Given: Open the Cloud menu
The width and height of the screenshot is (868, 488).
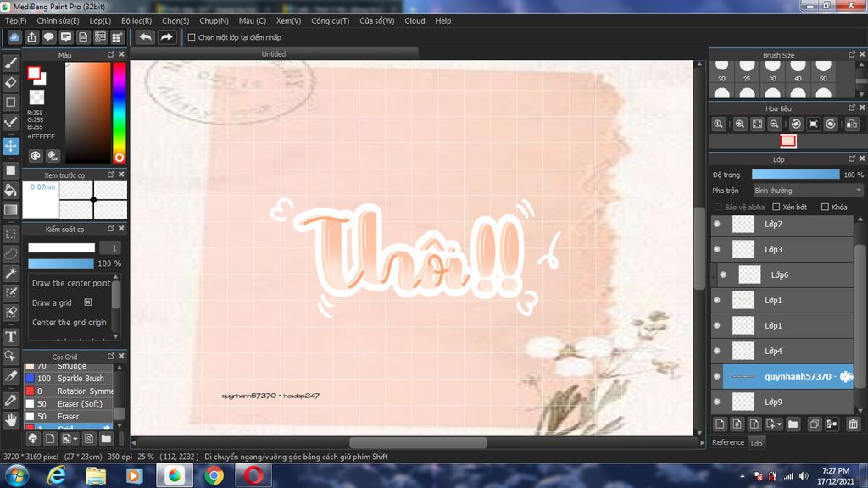Looking at the screenshot, I should point(415,21).
